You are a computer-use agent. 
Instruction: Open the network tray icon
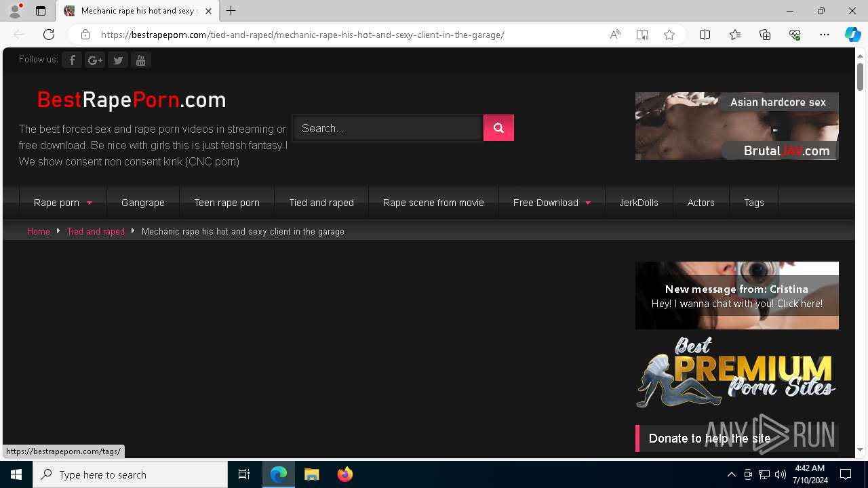point(764,474)
